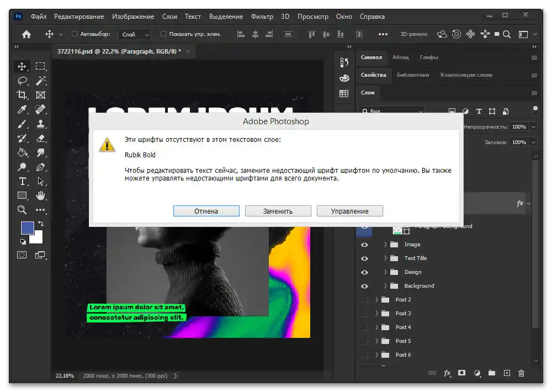Expand the Text Title group
Screen dimensions: 552x392
point(385,258)
